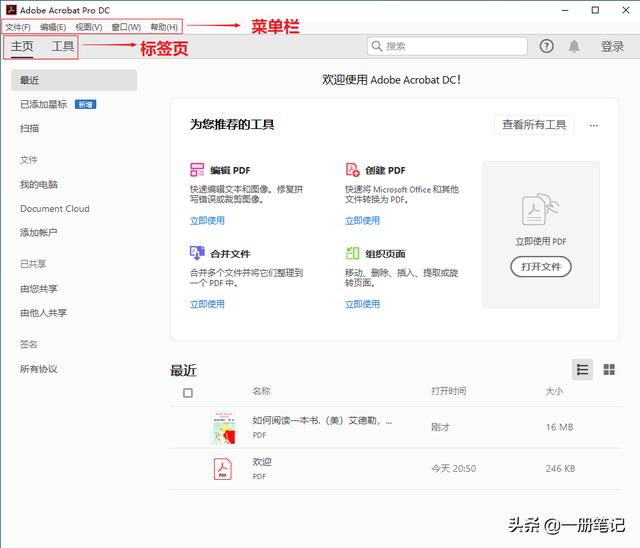Open the three-dot options for recommended tools
The width and height of the screenshot is (640, 548).
[x=593, y=125]
